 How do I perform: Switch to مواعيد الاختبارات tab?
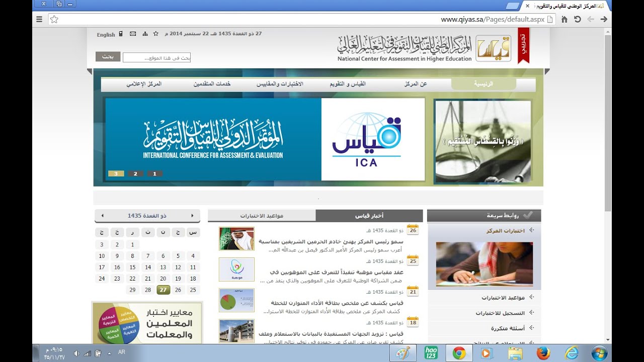(x=261, y=216)
